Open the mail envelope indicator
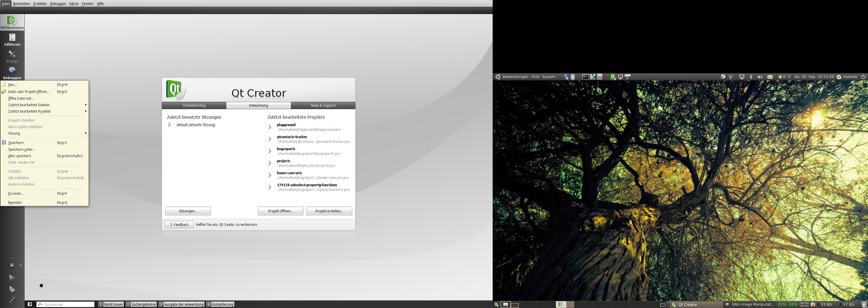Viewport: 868px width, 308px height. (770, 77)
